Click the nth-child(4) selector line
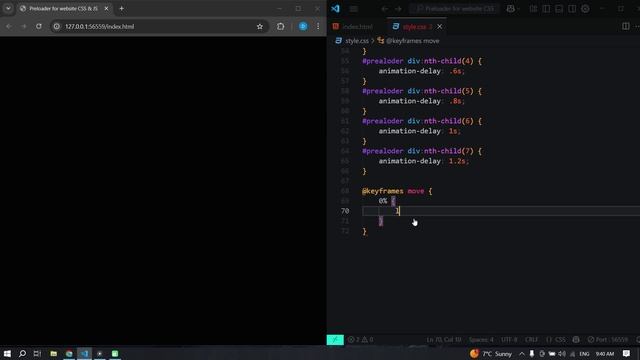 pyautogui.click(x=422, y=61)
